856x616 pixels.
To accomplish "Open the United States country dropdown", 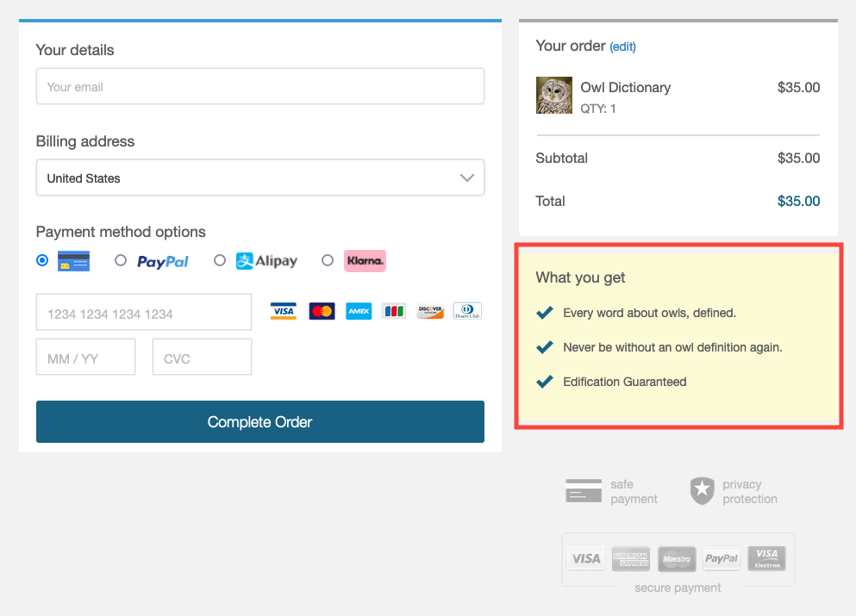I will 259,177.
